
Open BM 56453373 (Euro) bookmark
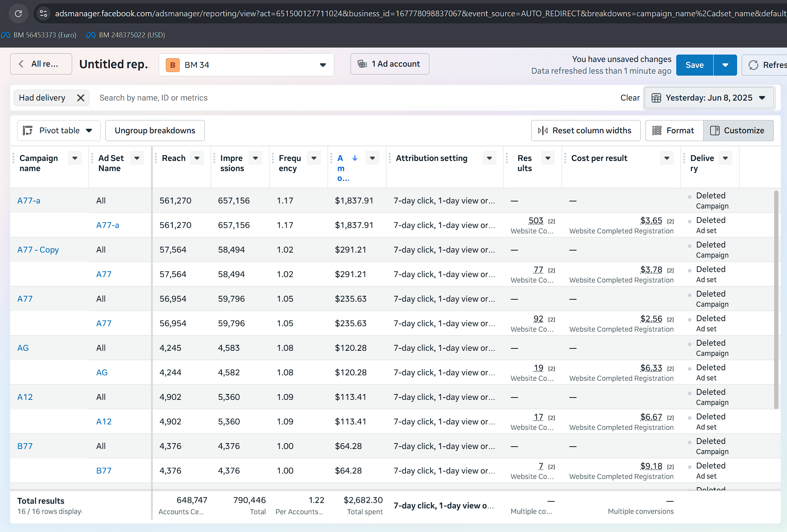(x=39, y=35)
